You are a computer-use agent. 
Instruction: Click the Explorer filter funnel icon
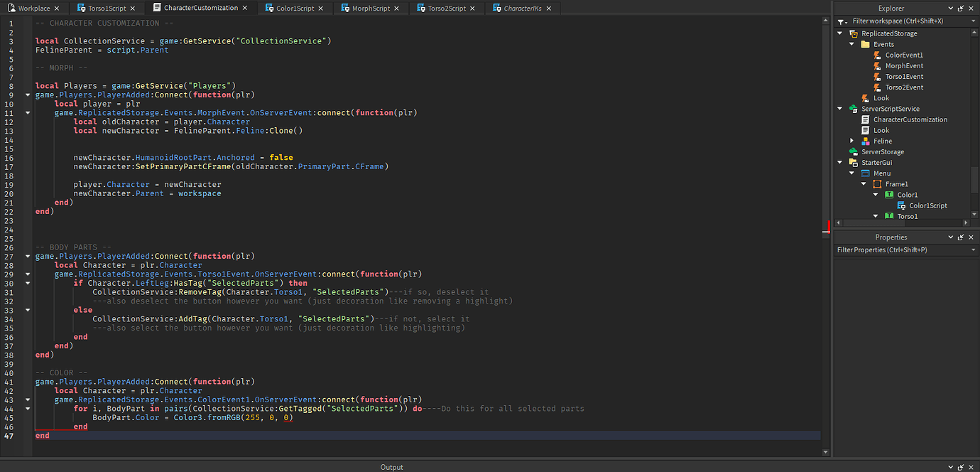coord(842,21)
